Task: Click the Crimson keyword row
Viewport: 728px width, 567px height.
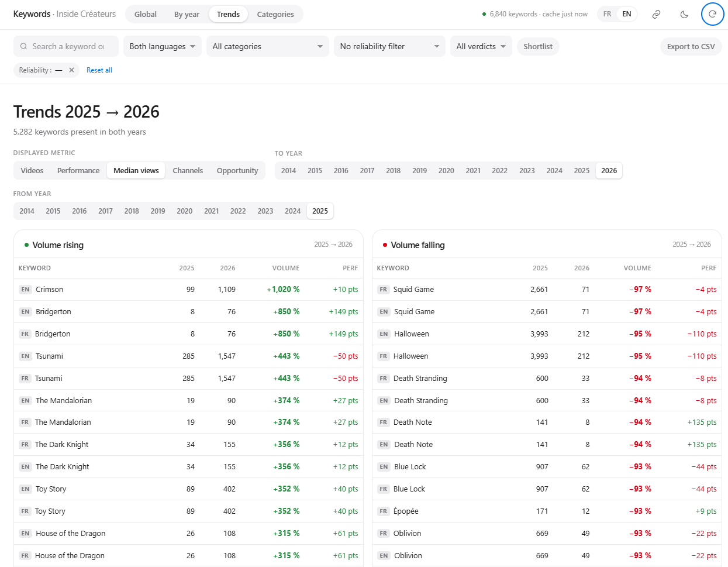Action: coord(188,289)
